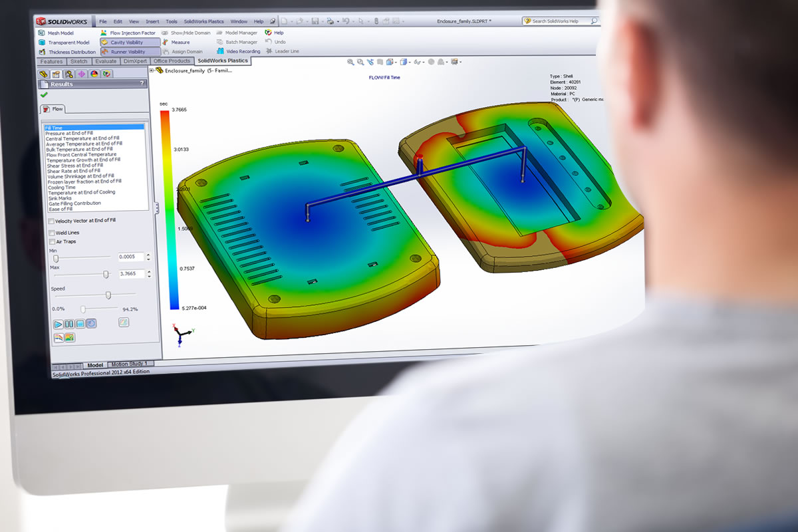This screenshot has width=798, height=532.
Task: Open the Window menu
Action: point(239,21)
